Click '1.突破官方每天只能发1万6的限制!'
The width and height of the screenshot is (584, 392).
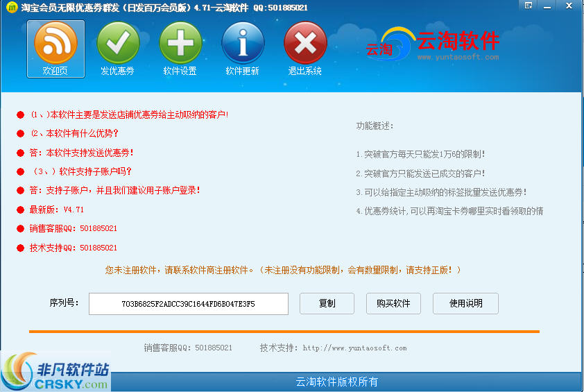pos(420,154)
